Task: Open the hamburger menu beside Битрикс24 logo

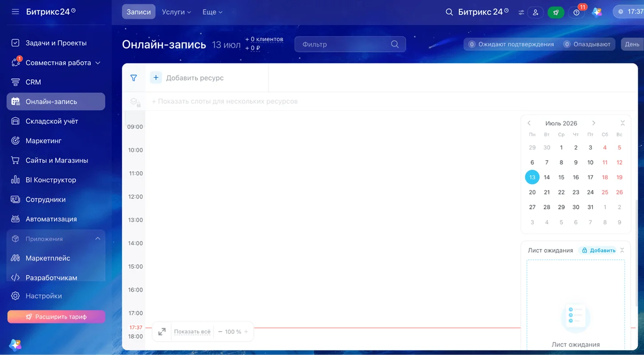Action: (x=16, y=12)
